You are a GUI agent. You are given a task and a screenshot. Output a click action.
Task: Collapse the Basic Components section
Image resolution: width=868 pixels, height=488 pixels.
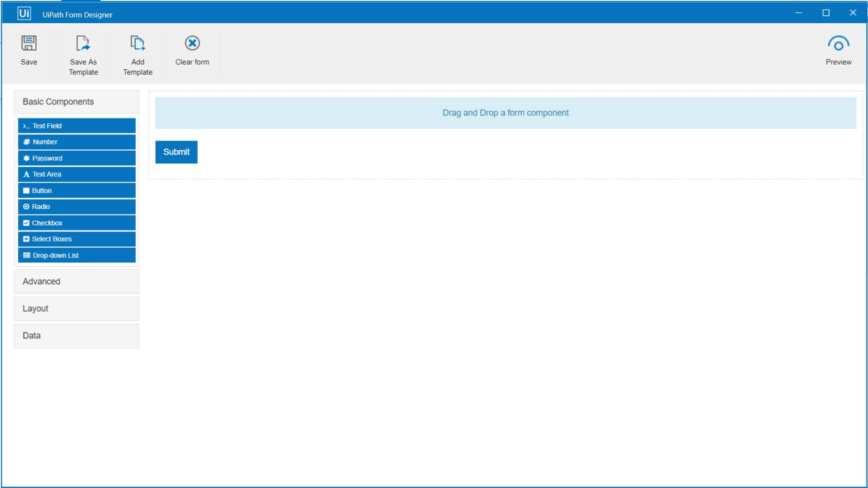pyautogui.click(x=77, y=102)
